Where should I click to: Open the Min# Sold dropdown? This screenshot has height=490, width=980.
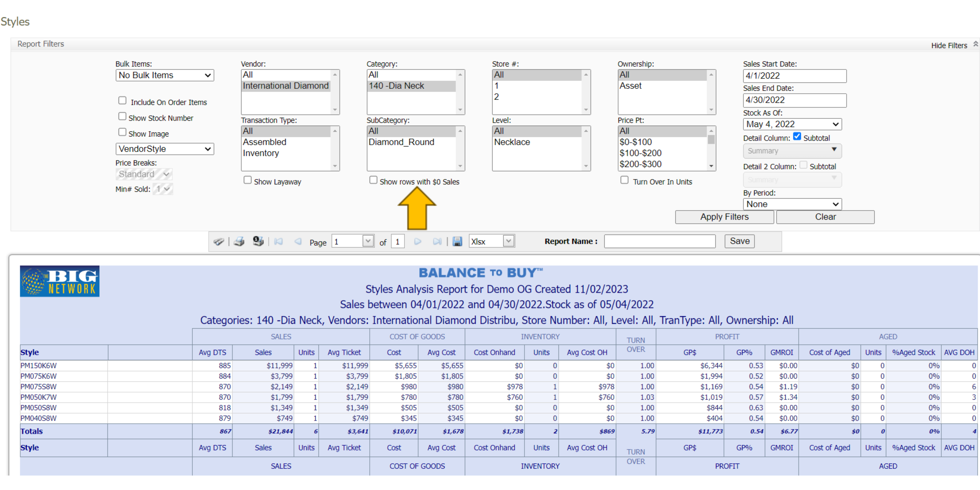pos(163,189)
